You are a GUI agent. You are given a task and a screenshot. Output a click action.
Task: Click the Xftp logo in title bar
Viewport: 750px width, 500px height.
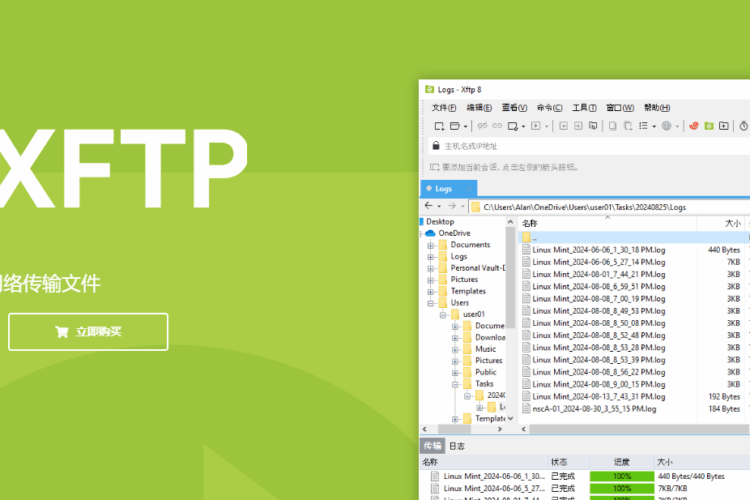click(430, 89)
